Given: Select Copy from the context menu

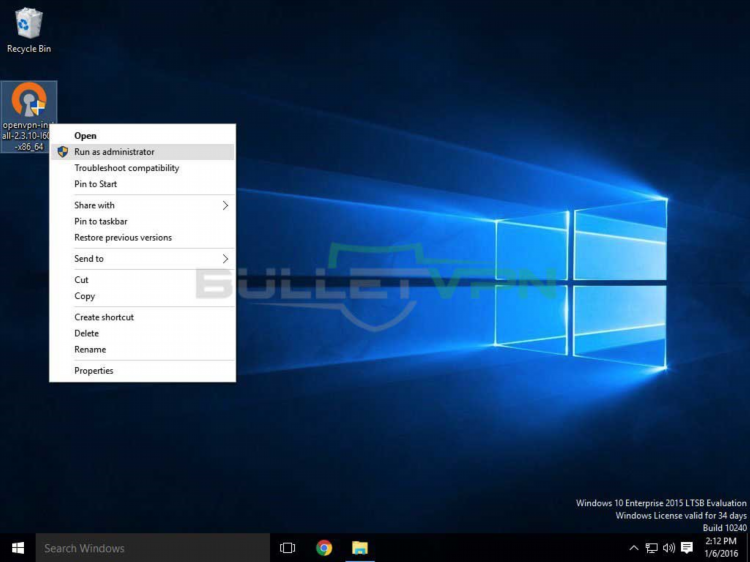Looking at the screenshot, I should pyautogui.click(x=142, y=296).
